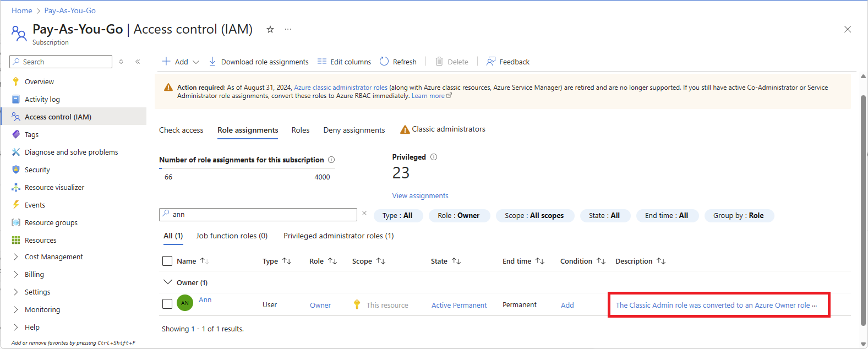Select the Role assignments tab
The width and height of the screenshot is (868, 349).
(248, 130)
